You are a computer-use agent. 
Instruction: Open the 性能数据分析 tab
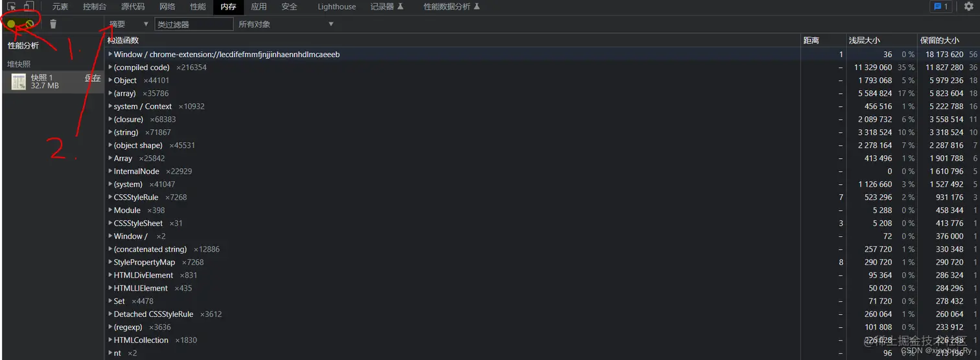tap(452, 6)
